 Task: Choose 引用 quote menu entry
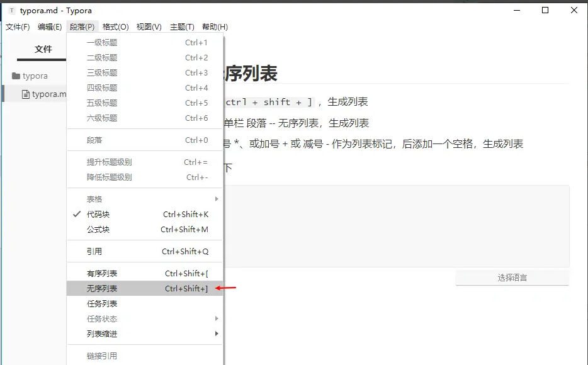[x=145, y=252]
